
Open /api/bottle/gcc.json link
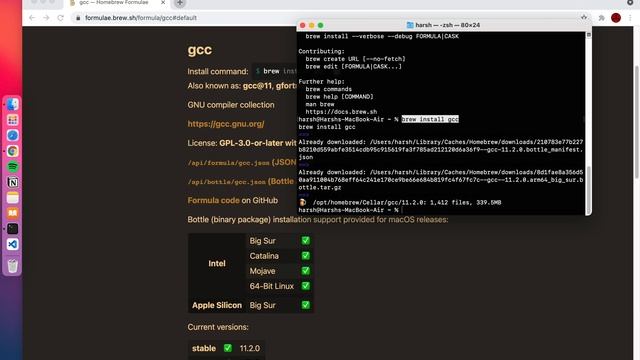227,182
